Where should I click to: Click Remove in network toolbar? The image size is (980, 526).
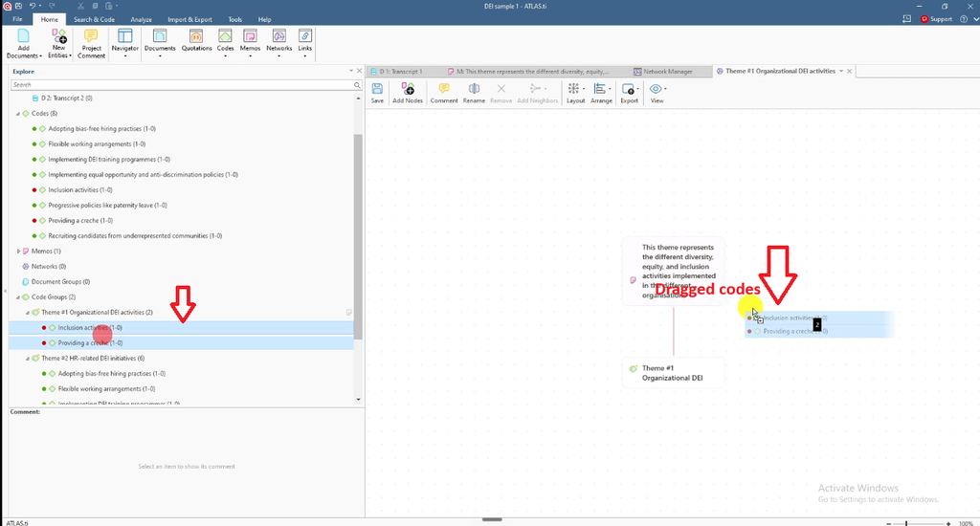click(501, 93)
